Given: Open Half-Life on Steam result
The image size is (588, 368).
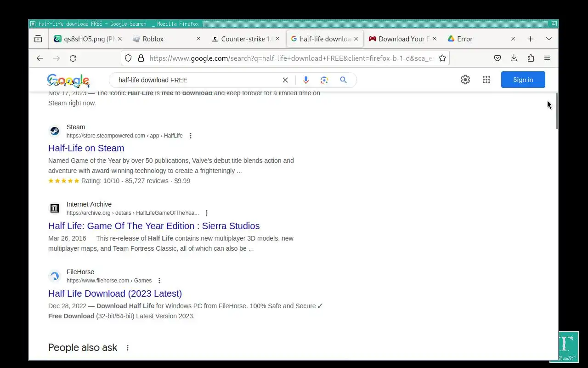Looking at the screenshot, I should point(86,148).
